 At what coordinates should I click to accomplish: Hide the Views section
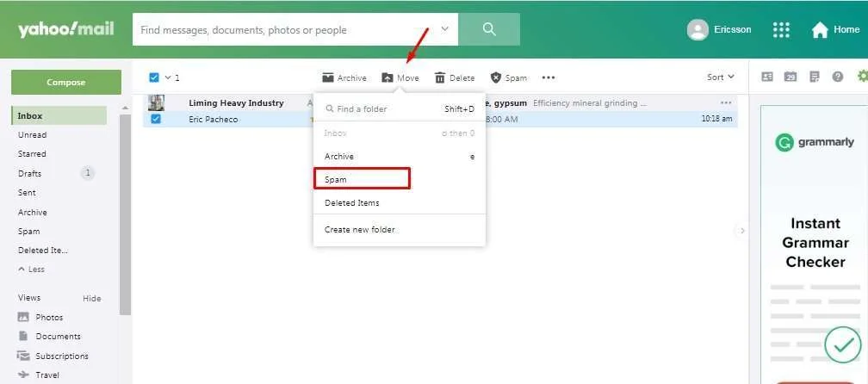tap(91, 299)
